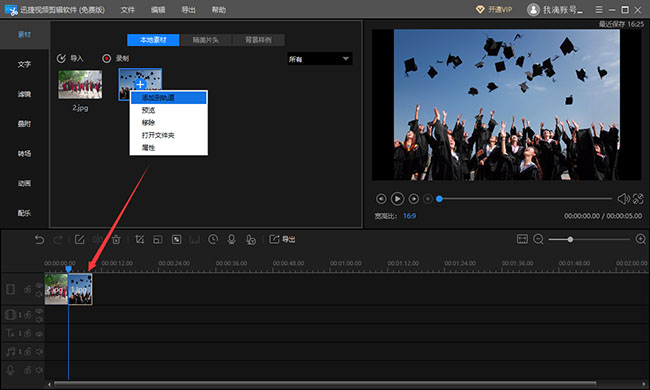Viewport: 650px width, 390px height.
Task: Hide the main video track with eye icon
Action: (x=39, y=285)
